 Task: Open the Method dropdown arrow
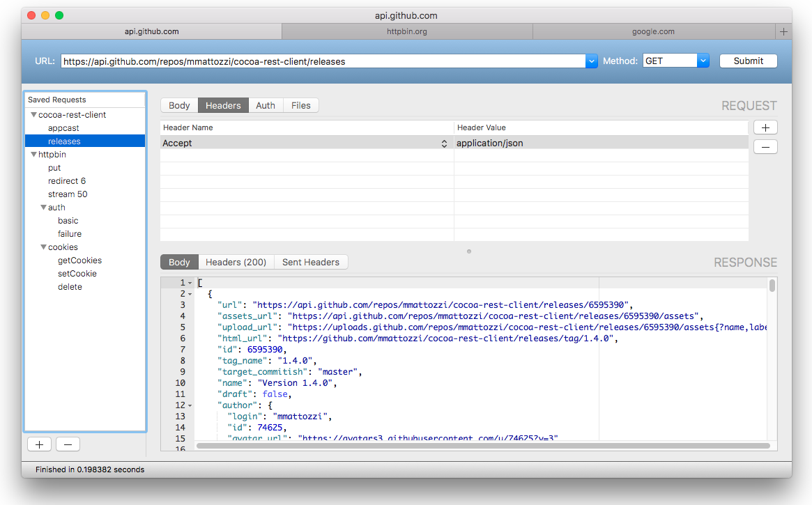[x=703, y=61]
